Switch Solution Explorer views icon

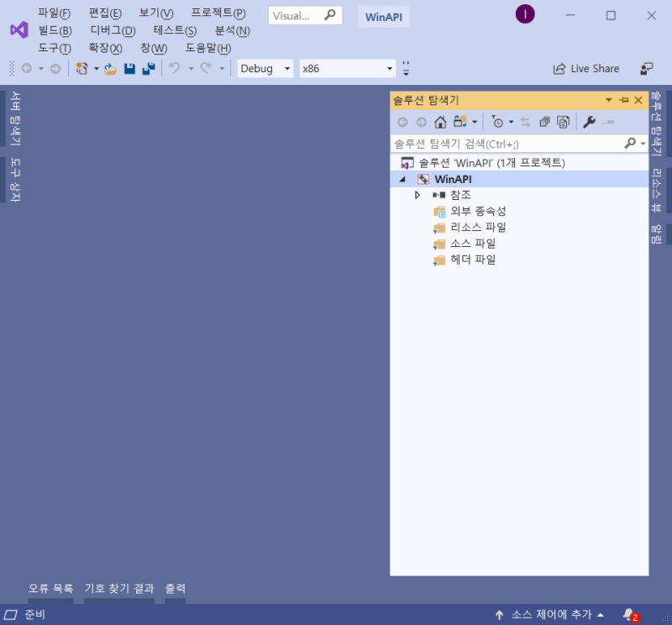(459, 122)
